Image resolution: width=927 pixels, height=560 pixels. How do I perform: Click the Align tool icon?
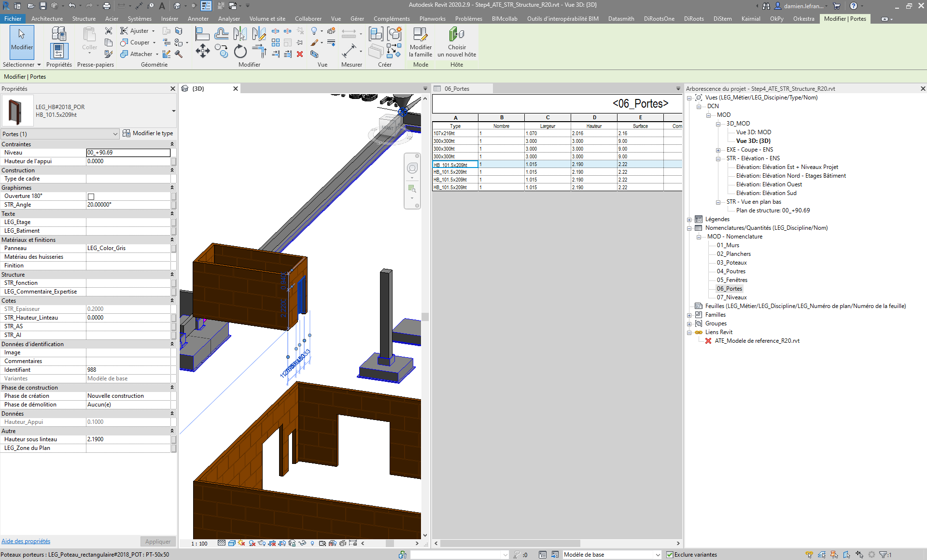point(202,33)
